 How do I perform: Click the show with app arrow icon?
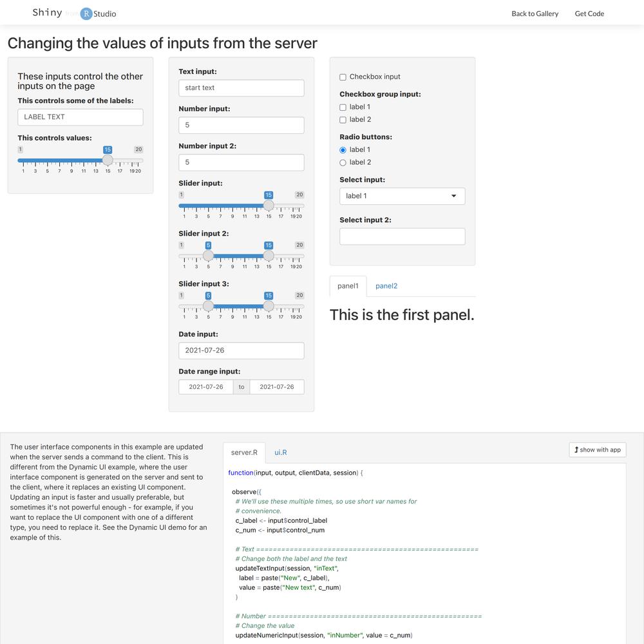(x=576, y=450)
